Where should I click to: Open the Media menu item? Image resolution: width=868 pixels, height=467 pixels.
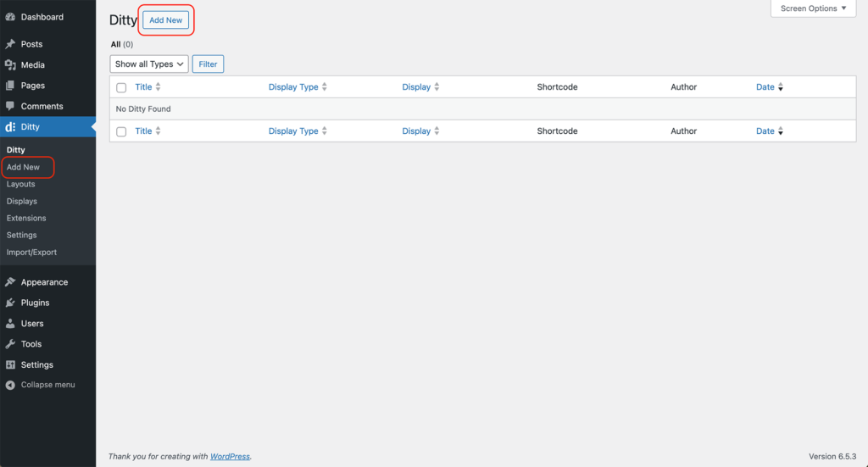pos(33,64)
